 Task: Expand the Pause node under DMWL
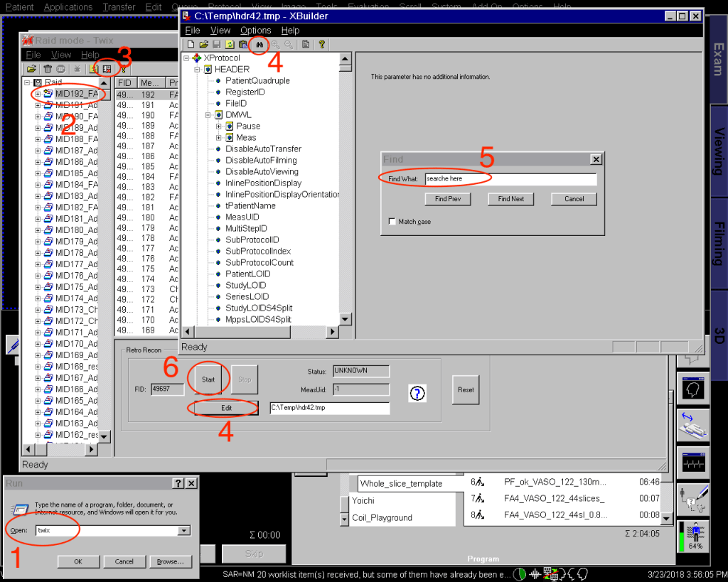pos(219,126)
